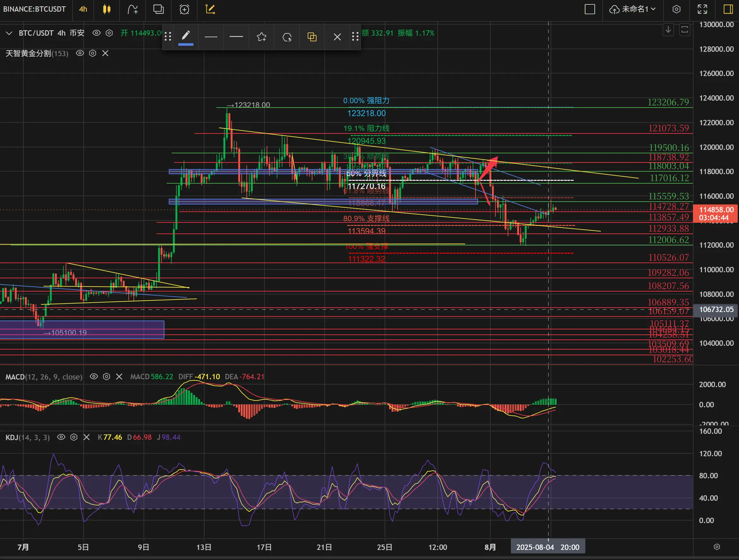739x560 pixels.
Task: Select the drawing pencil tool in top bar
Action: (x=210, y=9)
